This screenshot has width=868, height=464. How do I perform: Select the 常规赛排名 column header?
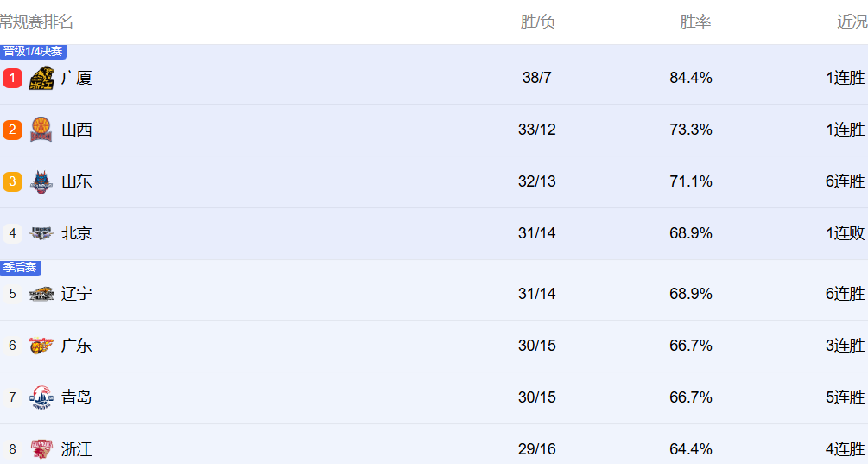pyautogui.click(x=36, y=22)
